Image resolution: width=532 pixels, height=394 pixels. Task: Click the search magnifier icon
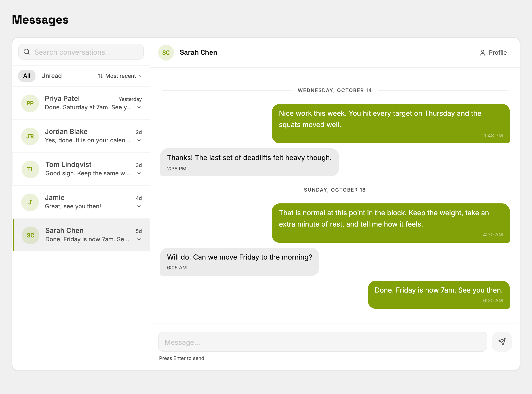[x=27, y=52]
